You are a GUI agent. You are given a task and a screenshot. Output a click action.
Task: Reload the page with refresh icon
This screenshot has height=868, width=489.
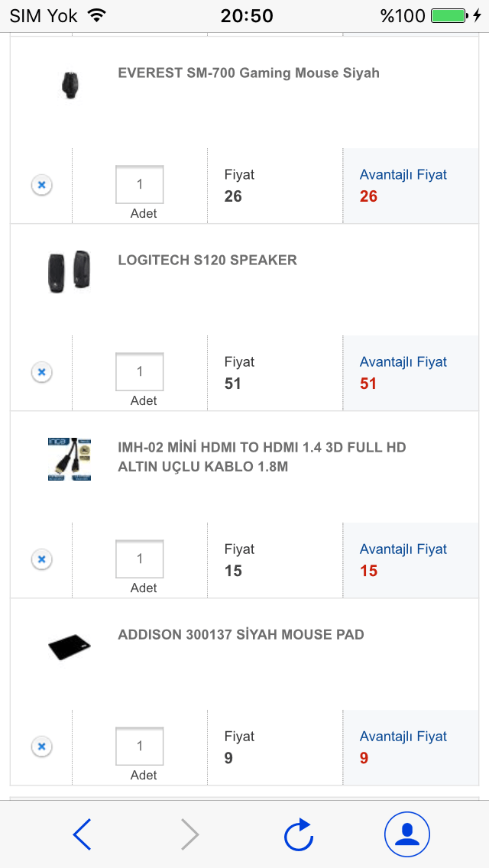(x=299, y=834)
